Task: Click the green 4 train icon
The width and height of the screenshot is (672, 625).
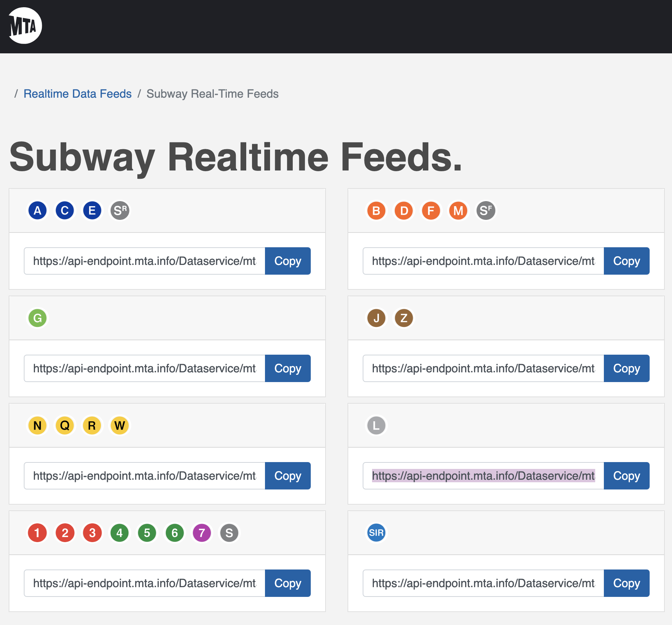Action: coord(120,533)
